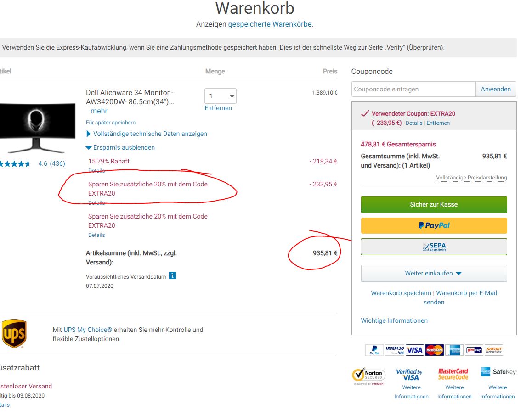
Task: Focus the Couponcode eintragen field
Action: coord(413,89)
